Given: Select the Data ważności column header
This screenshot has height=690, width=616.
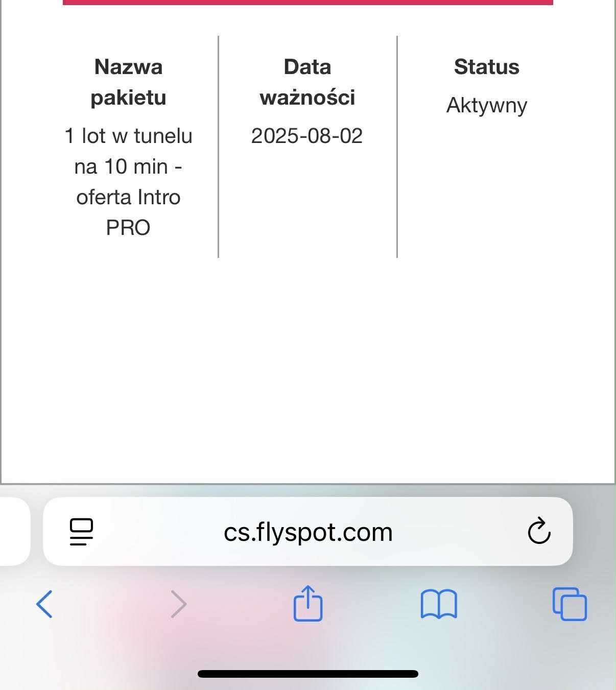Looking at the screenshot, I should [x=307, y=82].
